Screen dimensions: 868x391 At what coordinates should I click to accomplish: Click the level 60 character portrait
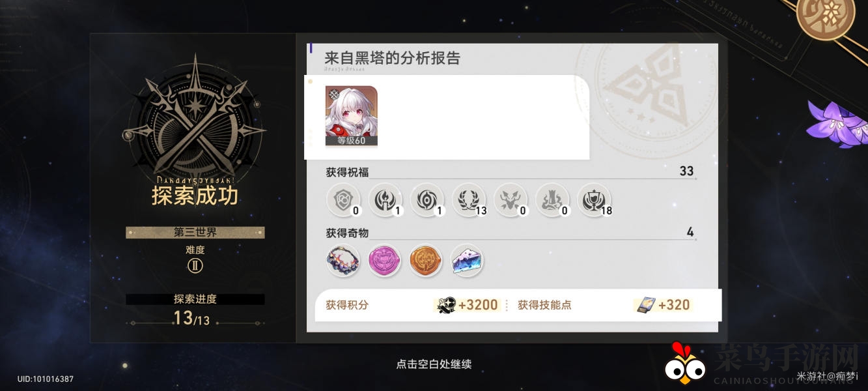(x=352, y=116)
